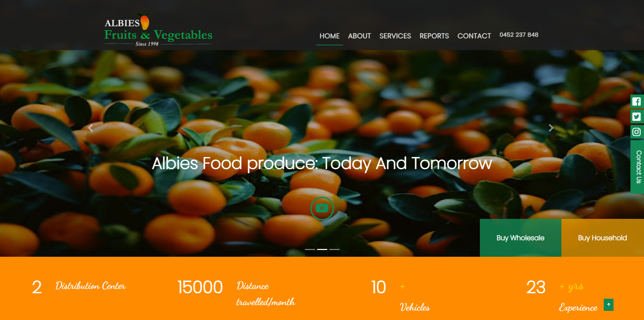The width and height of the screenshot is (644, 320).
Task: Open the vertical Contact Us tab
Action: (x=637, y=167)
